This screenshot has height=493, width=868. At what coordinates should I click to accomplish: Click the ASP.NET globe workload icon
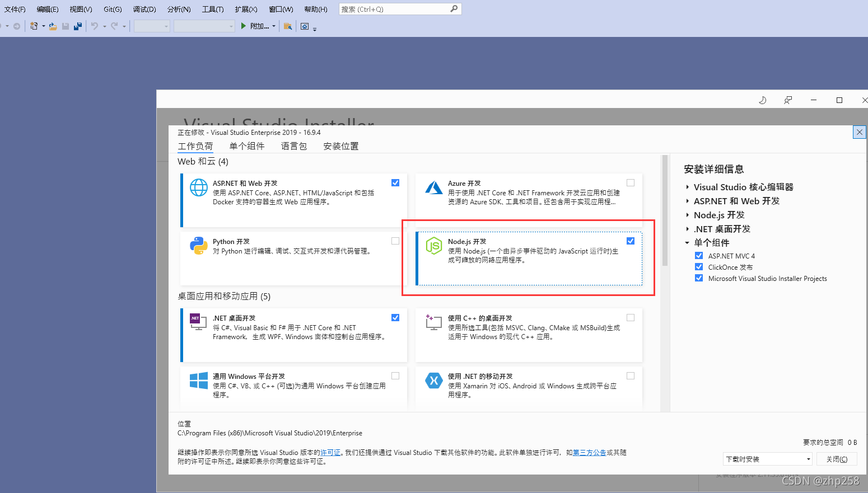[199, 187]
